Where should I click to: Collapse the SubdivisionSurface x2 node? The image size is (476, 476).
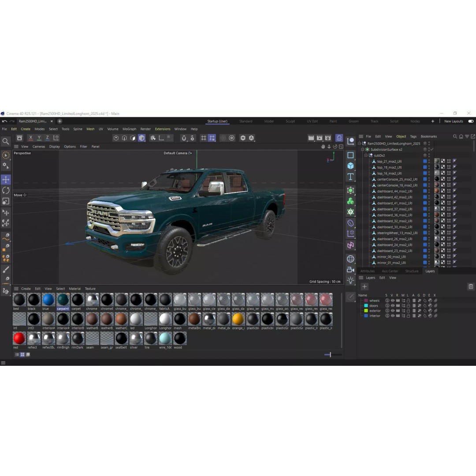tap(363, 149)
